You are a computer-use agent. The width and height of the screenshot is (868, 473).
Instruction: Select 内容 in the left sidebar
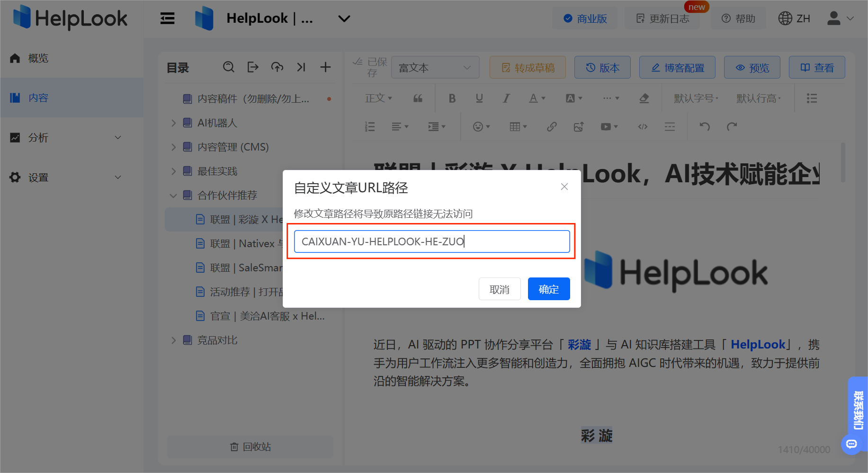point(72,98)
